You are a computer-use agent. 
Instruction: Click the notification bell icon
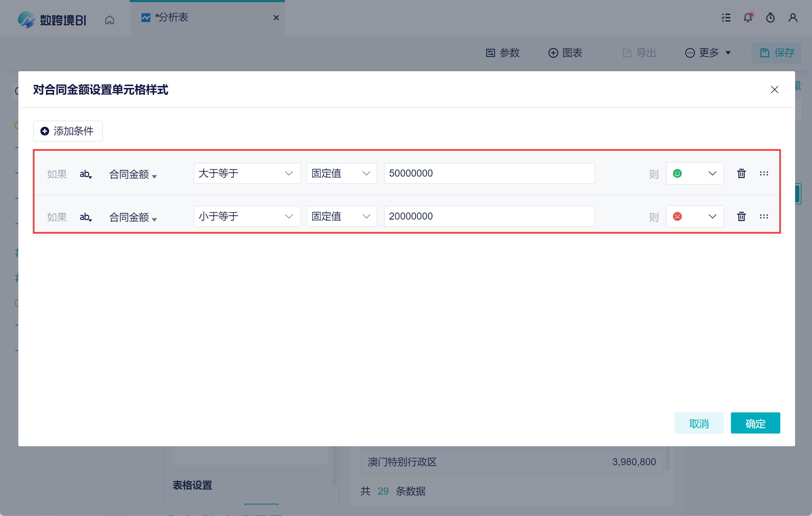[x=748, y=18]
